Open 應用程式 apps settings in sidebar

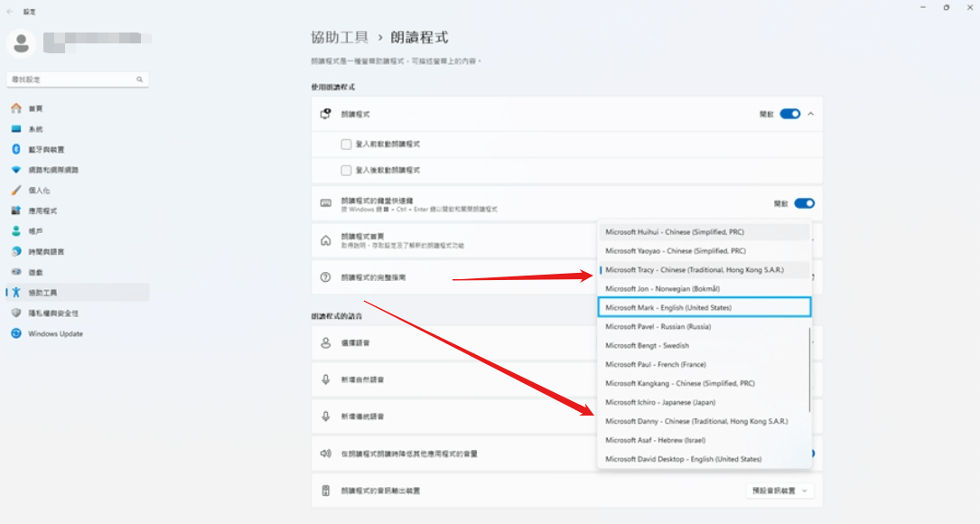[x=78, y=211]
